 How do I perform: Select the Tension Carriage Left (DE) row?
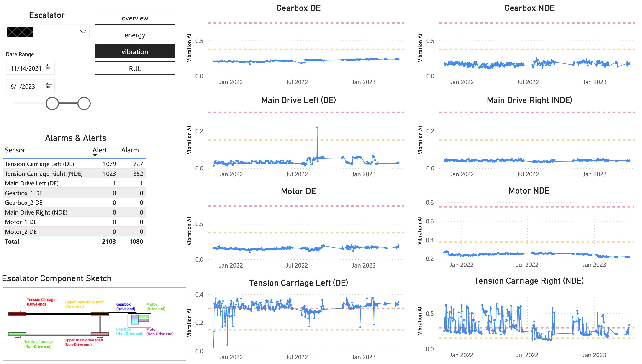39,164
